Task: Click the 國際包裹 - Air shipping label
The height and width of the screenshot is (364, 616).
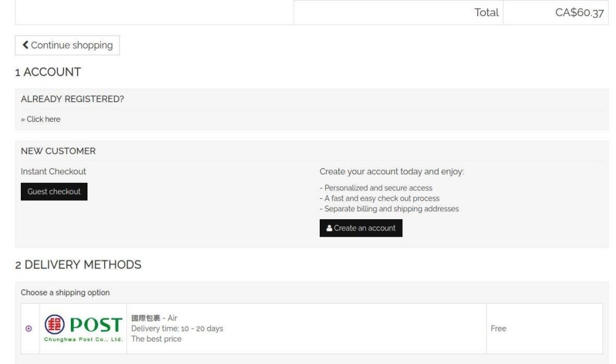Action: [x=154, y=318]
